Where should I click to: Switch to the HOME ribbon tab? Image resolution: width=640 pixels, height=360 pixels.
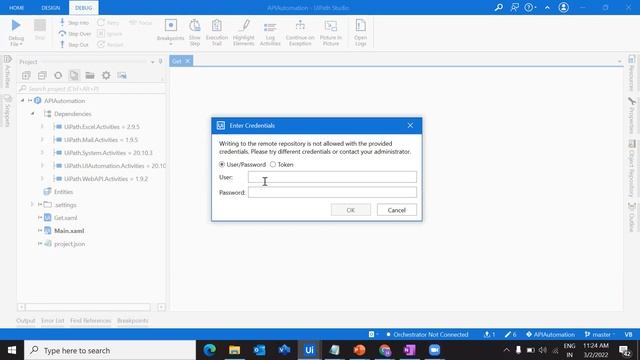pyautogui.click(x=16, y=8)
